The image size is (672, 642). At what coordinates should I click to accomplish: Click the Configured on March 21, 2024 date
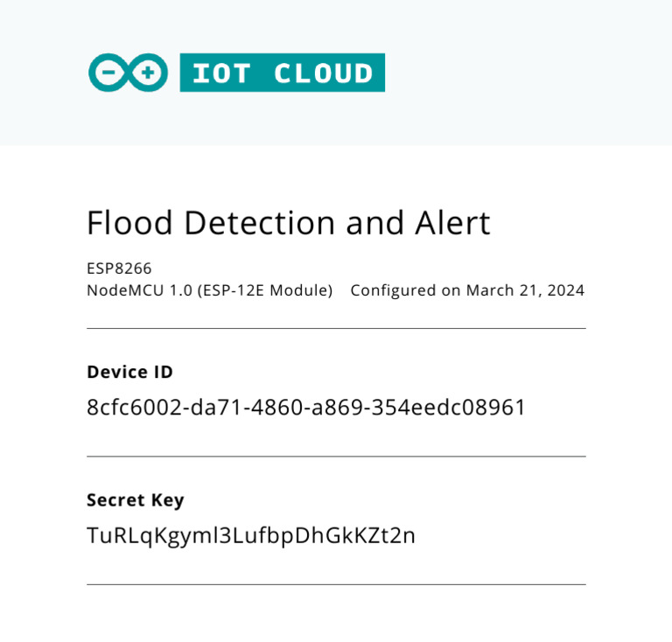pos(467,290)
